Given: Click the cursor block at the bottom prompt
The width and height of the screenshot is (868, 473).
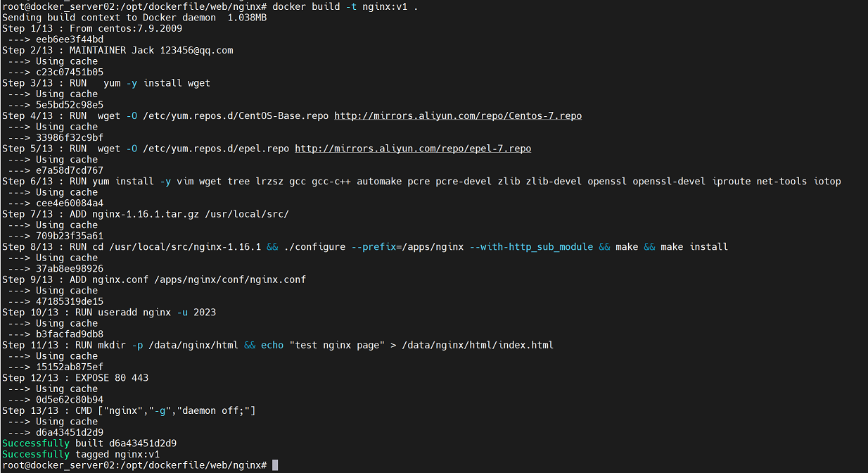Looking at the screenshot, I should (x=275, y=465).
